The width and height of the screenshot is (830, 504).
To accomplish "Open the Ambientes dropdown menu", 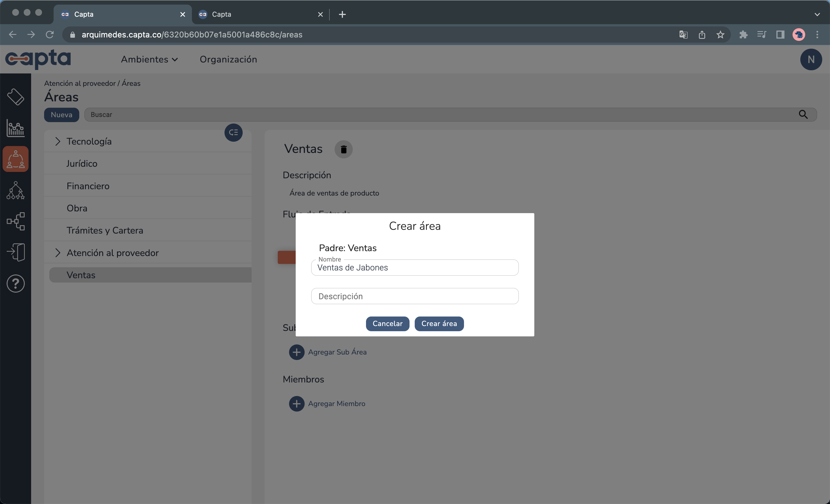I will (149, 59).
